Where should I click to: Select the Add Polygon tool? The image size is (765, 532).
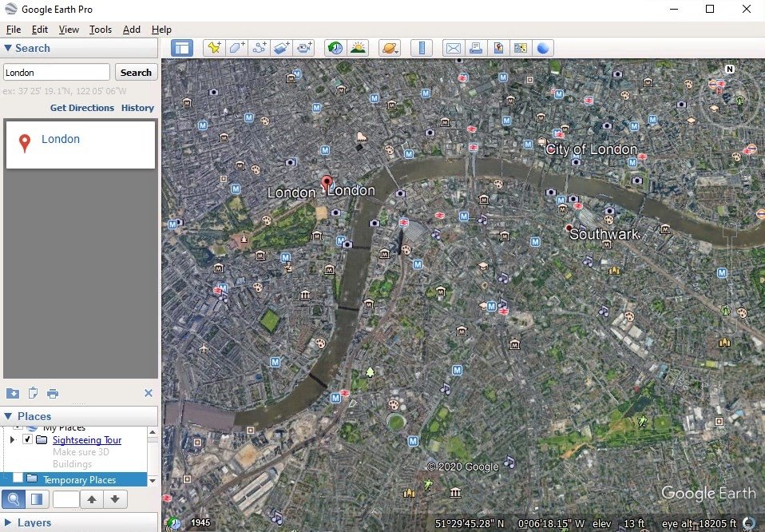tap(236, 48)
